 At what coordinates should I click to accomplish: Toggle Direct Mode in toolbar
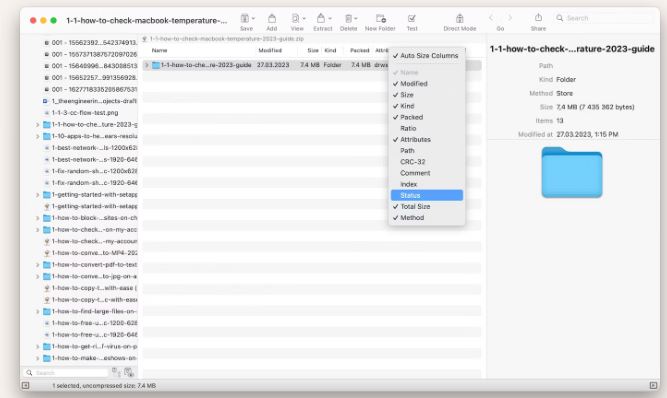459,18
